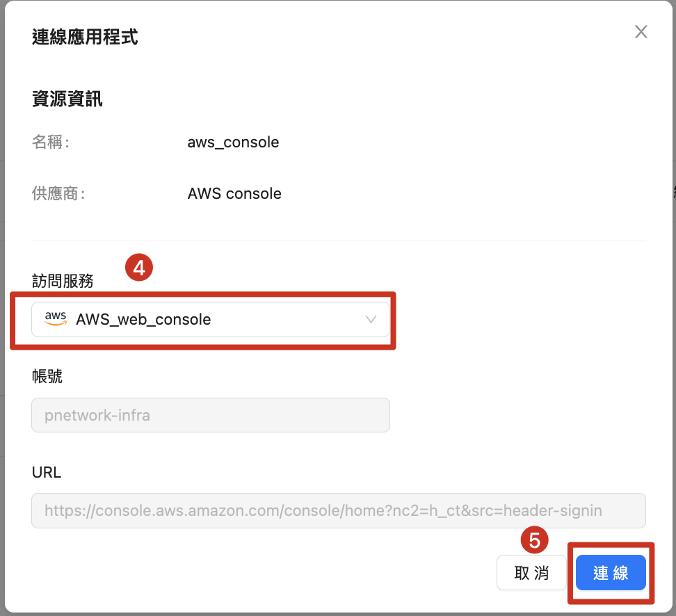Click the 名稱 label
This screenshot has height=616, width=676.
[50, 143]
